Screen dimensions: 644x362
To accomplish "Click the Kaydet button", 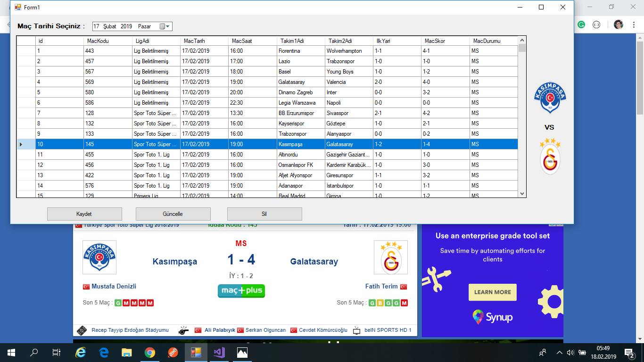I will click(84, 214).
